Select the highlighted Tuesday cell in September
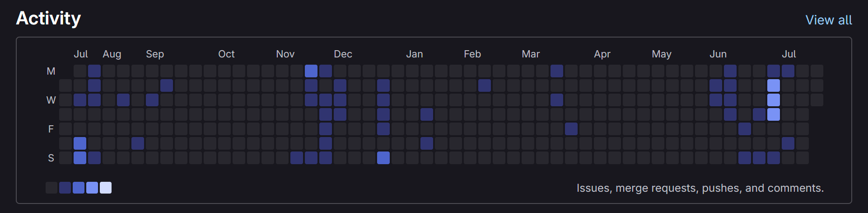This screenshot has width=868, height=213. 167,85
